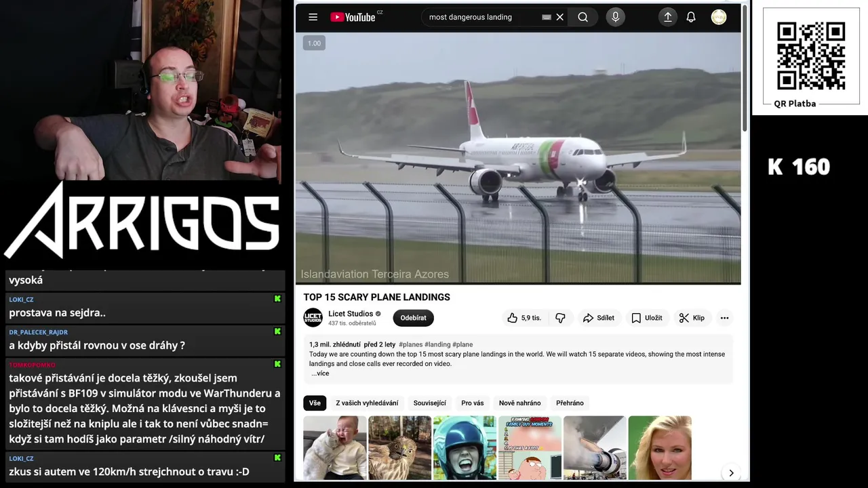Expand the description with ...více
868x488 pixels.
[x=320, y=373]
